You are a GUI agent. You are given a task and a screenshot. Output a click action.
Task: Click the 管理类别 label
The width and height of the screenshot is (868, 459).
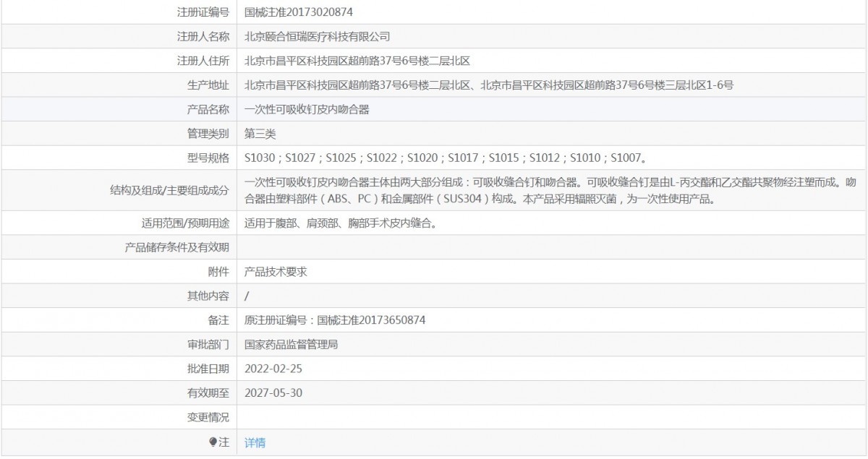pyautogui.click(x=208, y=134)
